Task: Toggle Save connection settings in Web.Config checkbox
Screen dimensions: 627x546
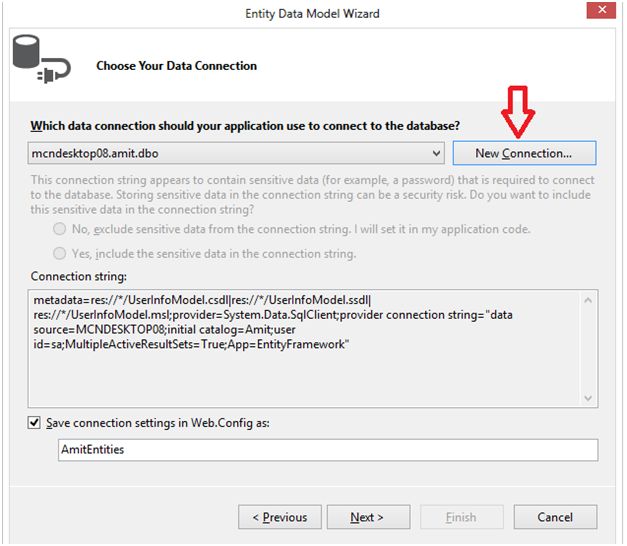Action: (36, 423)
